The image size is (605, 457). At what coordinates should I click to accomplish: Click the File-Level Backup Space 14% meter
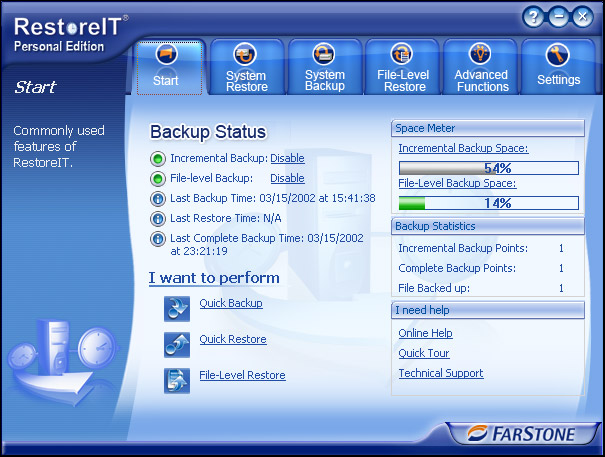click(x=488, y=203)
